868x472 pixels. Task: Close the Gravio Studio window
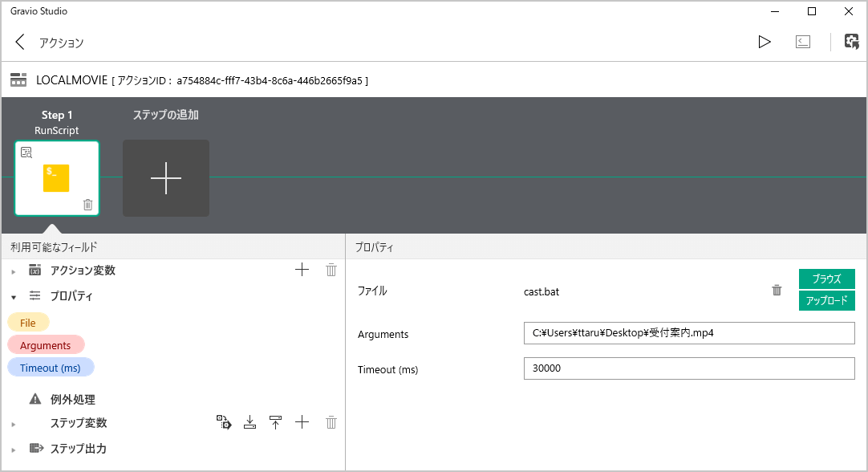pos(849,11)
